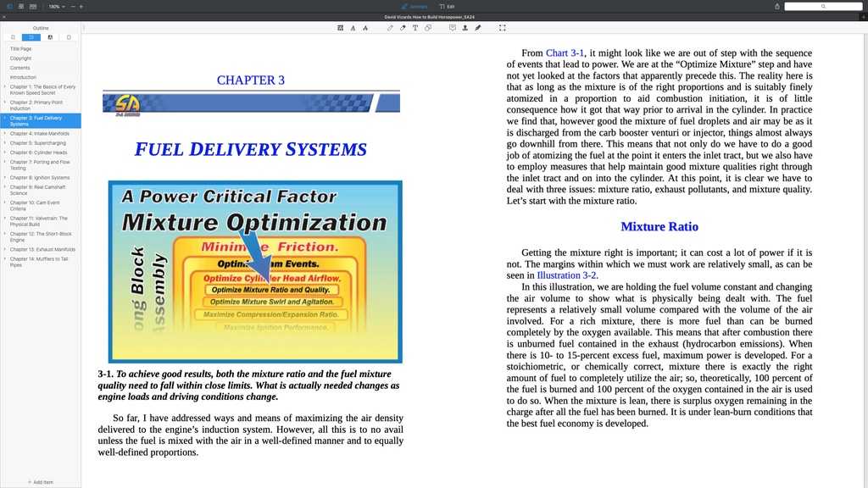Follow the Chart 3-1 link
The image size is (868, 488).
tap(565, 53)
